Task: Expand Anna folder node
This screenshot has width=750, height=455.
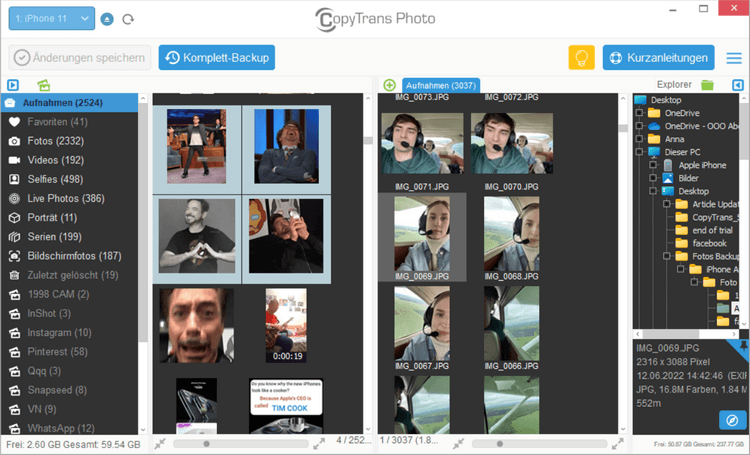Action: [x=640, y=139]
